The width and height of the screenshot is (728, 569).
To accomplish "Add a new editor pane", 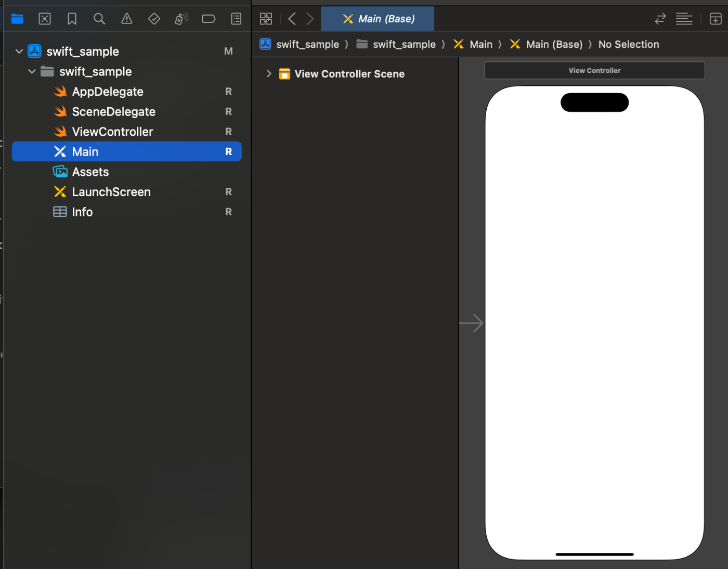I will tap(716, 19).
